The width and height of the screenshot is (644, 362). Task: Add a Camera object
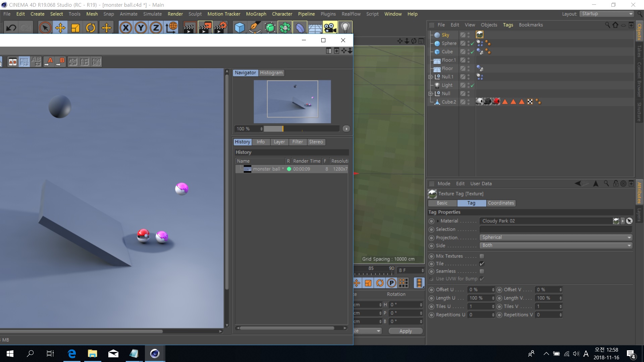(330, 28)
